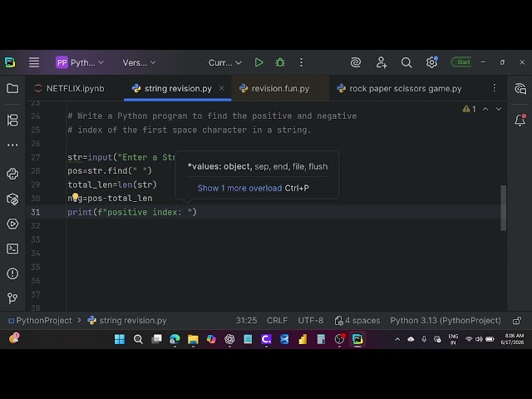This screenshot has height=399, width=532.
Task: Click the line 31 gutter number
Action: 36,212
